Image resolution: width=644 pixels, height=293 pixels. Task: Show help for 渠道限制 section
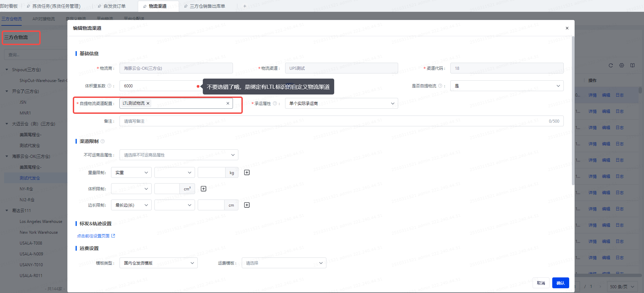[103, 141]
